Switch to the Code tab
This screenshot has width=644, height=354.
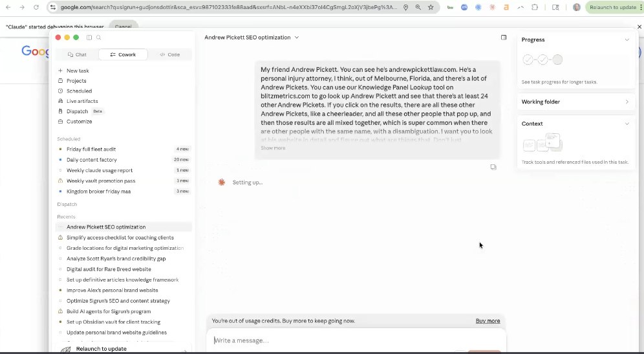pos(169,54)
